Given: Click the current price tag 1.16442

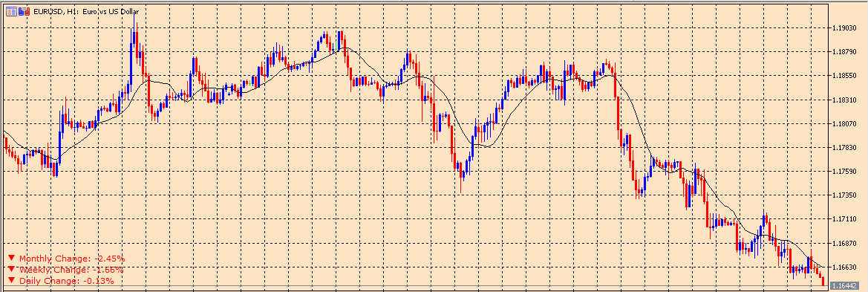Looking at the screenshot, I should tap(845, 286).
